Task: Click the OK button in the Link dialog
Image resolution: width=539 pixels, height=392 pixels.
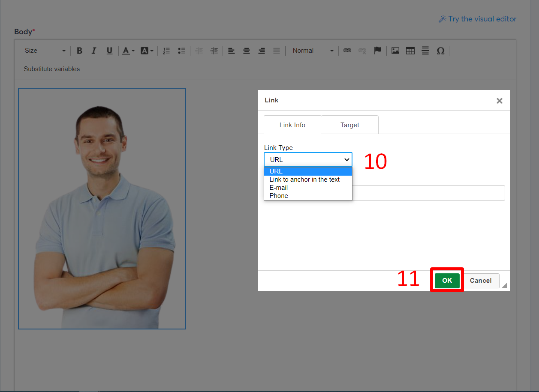Action: coord(447,280)
